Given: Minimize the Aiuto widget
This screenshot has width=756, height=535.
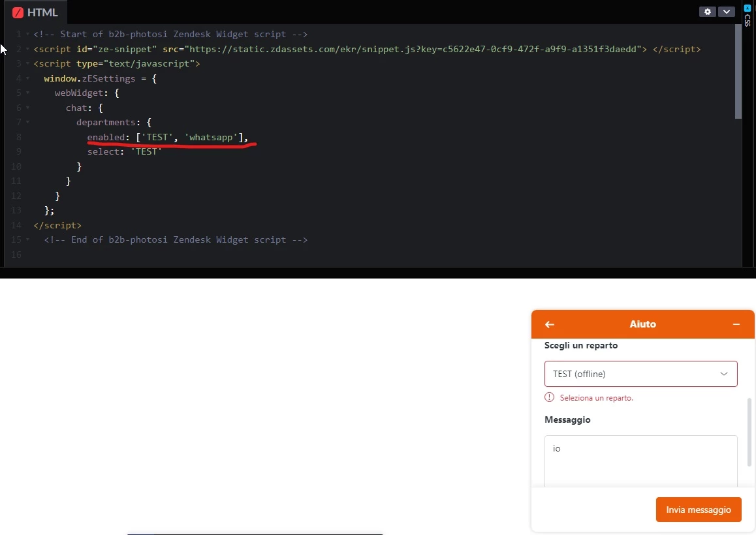Looking at the screenshot, I should coord(736,324).
